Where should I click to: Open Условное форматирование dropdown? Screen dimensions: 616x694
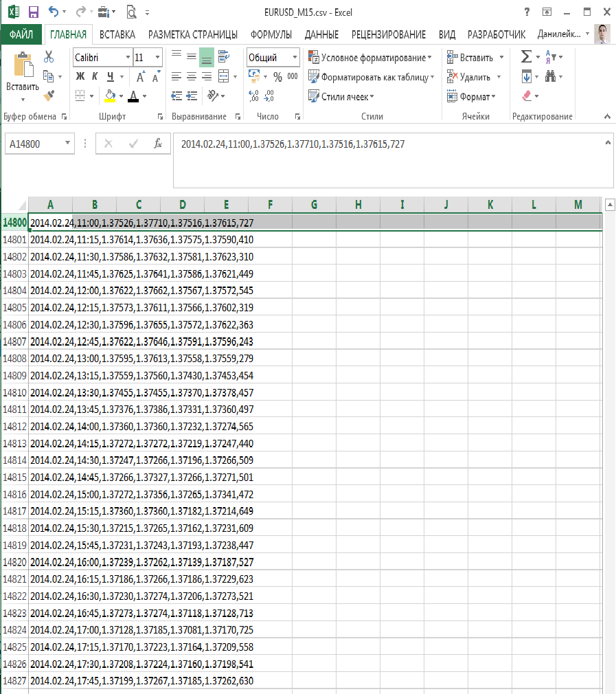[369, 58]
